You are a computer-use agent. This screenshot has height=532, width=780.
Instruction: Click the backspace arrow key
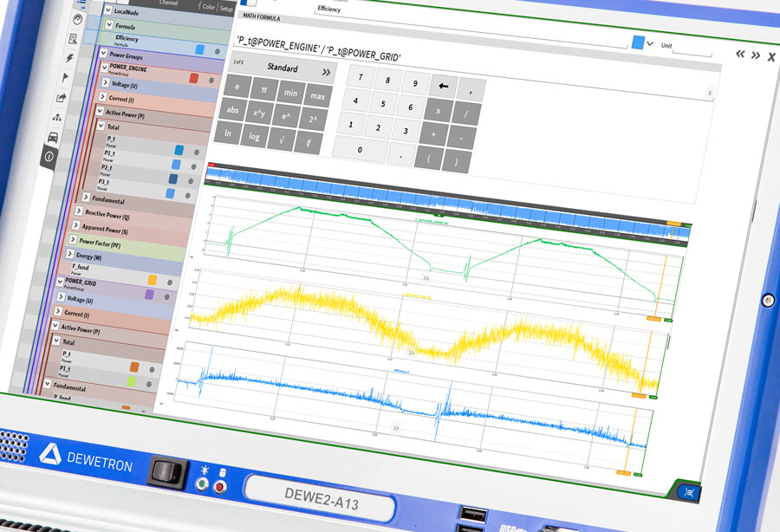(x=443, y=86)
